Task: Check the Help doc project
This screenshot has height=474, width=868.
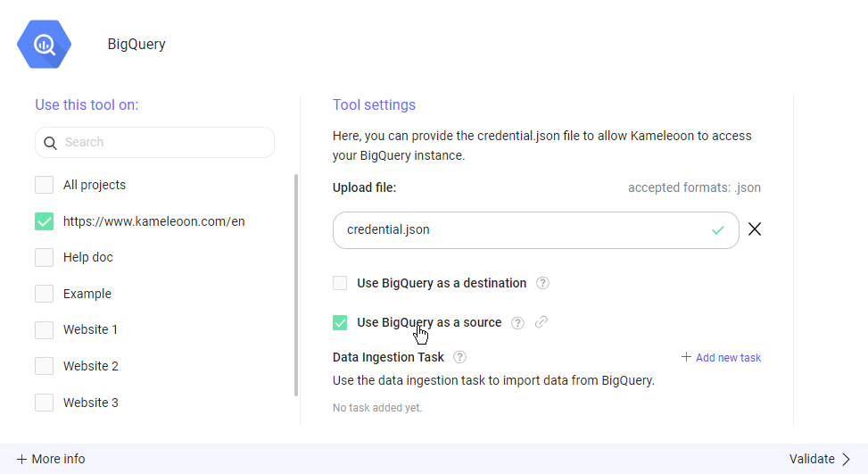Action: tap(44, 257)
